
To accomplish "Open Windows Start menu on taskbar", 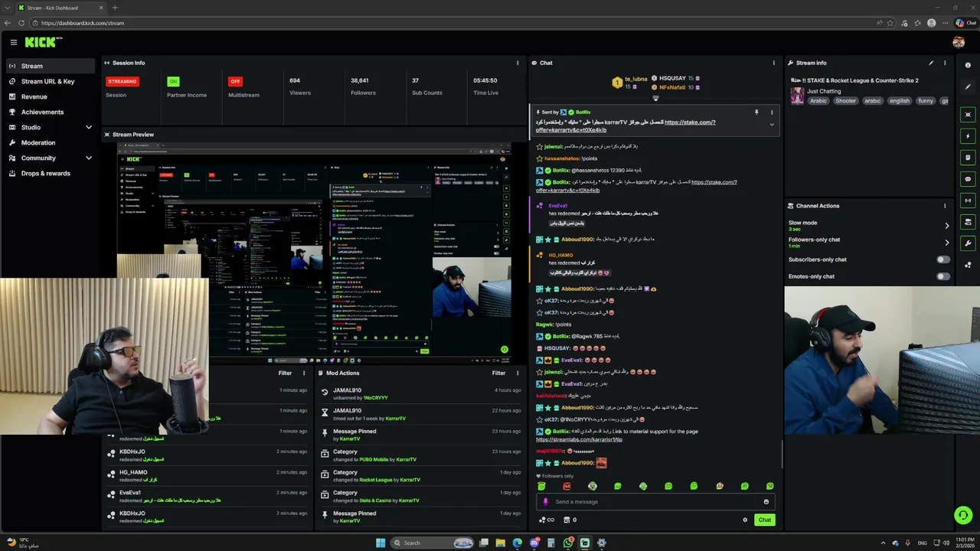I will 381,543.
